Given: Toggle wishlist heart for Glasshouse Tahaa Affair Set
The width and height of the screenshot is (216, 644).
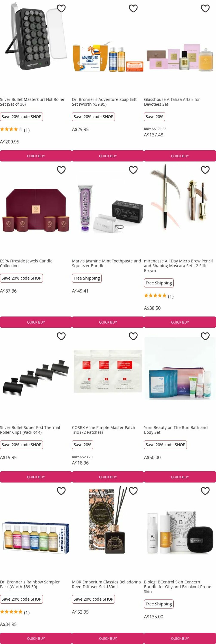Looking at the screenshot, I should (205, 9).
